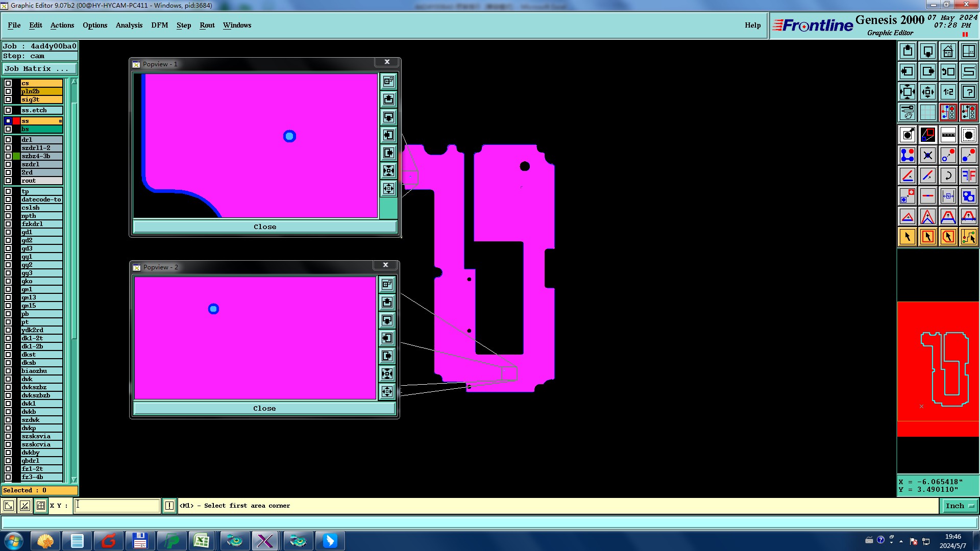Click the Home view icon

[x=948, y=51]
